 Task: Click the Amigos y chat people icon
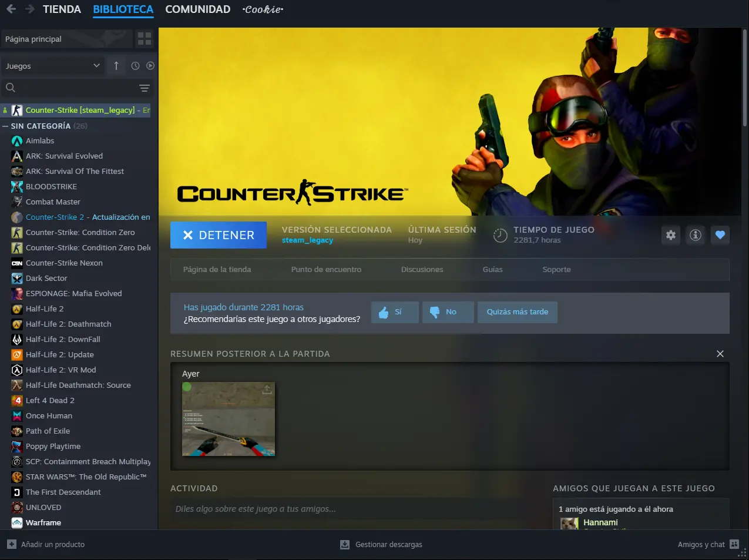pyautogui.click(x=734, y=544)
